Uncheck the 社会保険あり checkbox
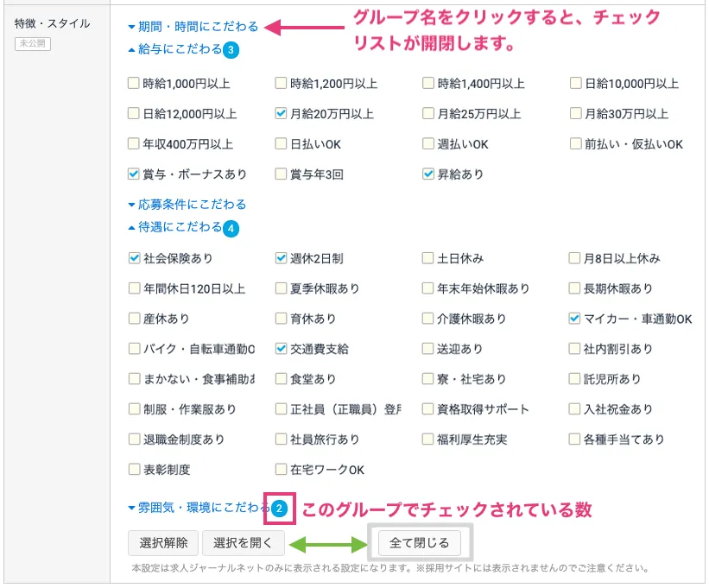 134,258
